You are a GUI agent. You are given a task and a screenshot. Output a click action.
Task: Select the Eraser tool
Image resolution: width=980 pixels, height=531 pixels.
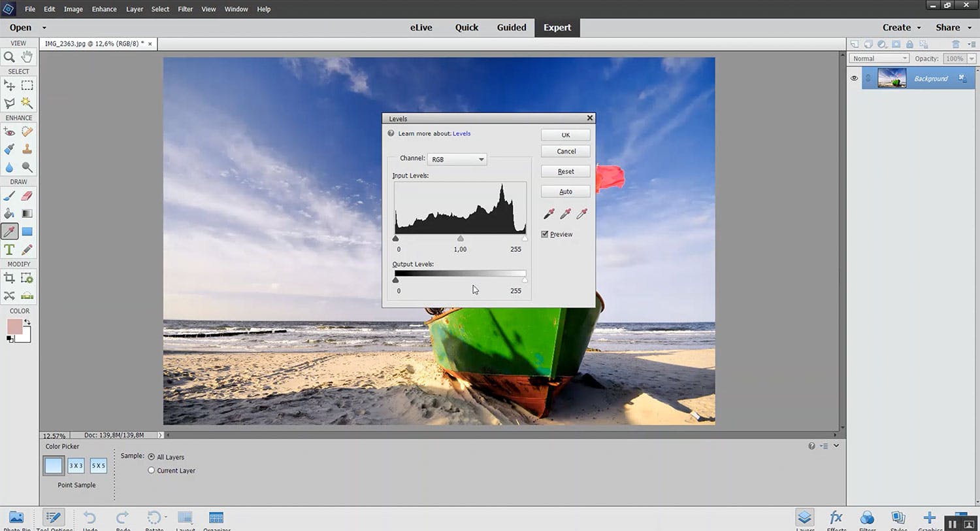(x=27, y=196)
